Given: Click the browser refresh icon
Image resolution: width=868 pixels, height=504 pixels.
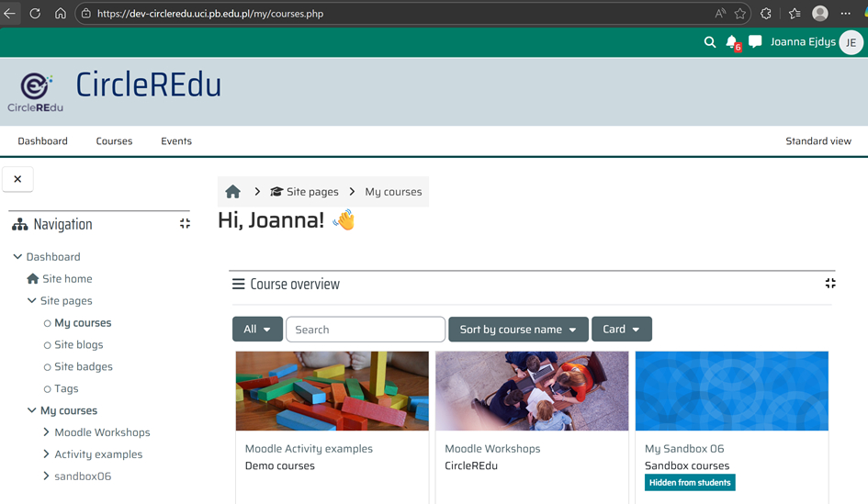Looking at the screenshot, I should 35,14.
